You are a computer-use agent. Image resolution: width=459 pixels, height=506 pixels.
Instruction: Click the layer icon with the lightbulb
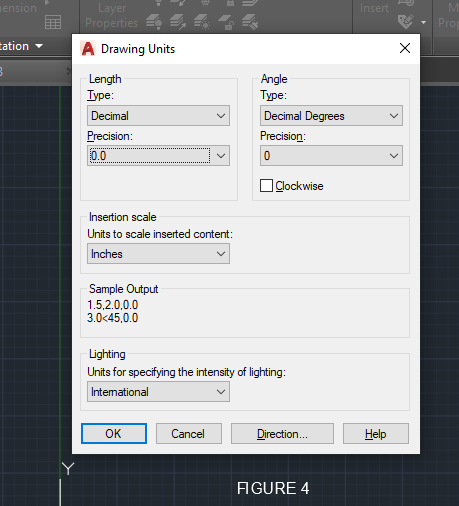154,22
